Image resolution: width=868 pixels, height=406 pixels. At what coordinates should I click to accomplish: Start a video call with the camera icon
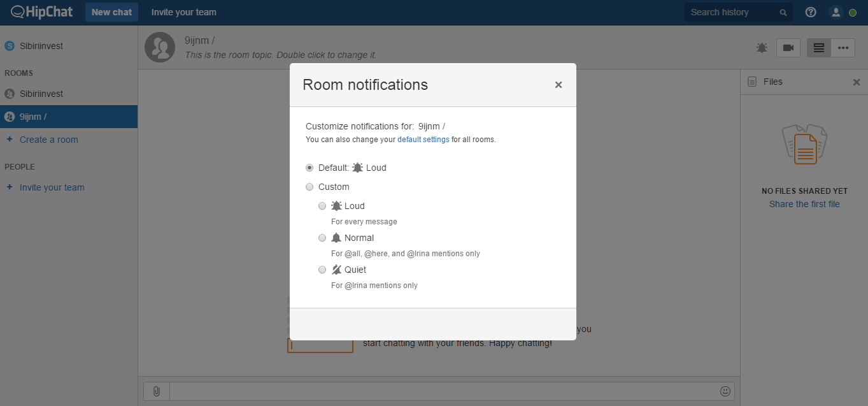[x=788, y=47]
